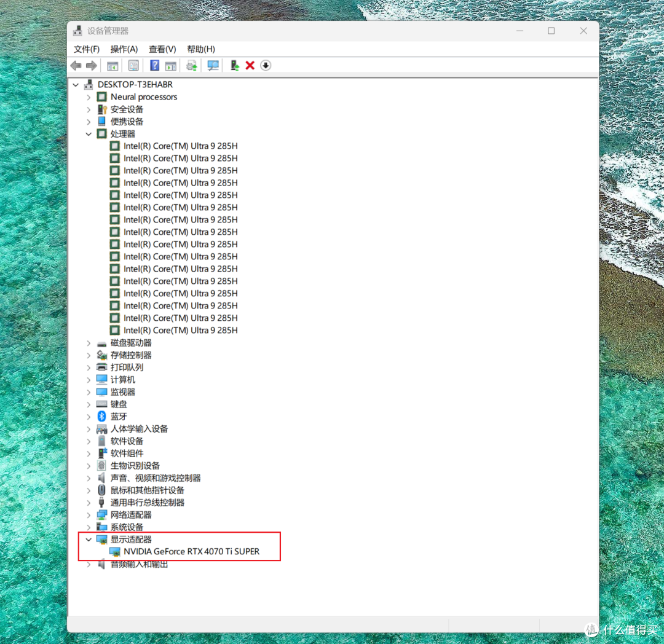
Task: Open the Help toolbar icon with question mark
Action: [154, 66]
